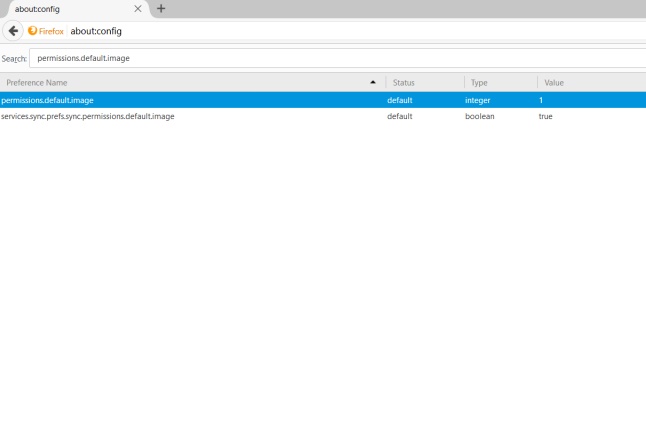Sort by Preference Name column header
646x427 pixels.
tap(192, 83)
